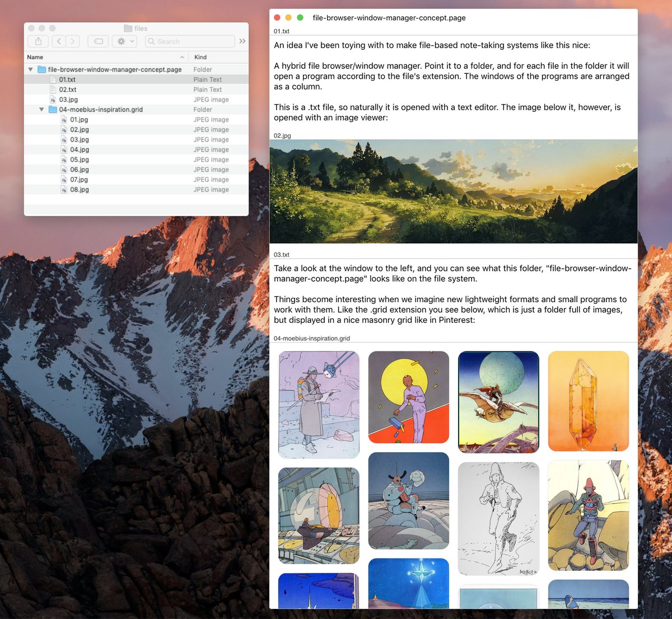Open the red-hooded climber thumbnail
Image resolution: width=672 pixels, height=619 pixels.
589,515
